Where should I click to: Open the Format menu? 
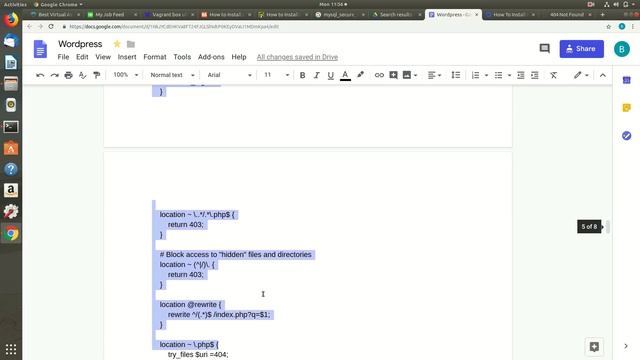coord(155,57)
